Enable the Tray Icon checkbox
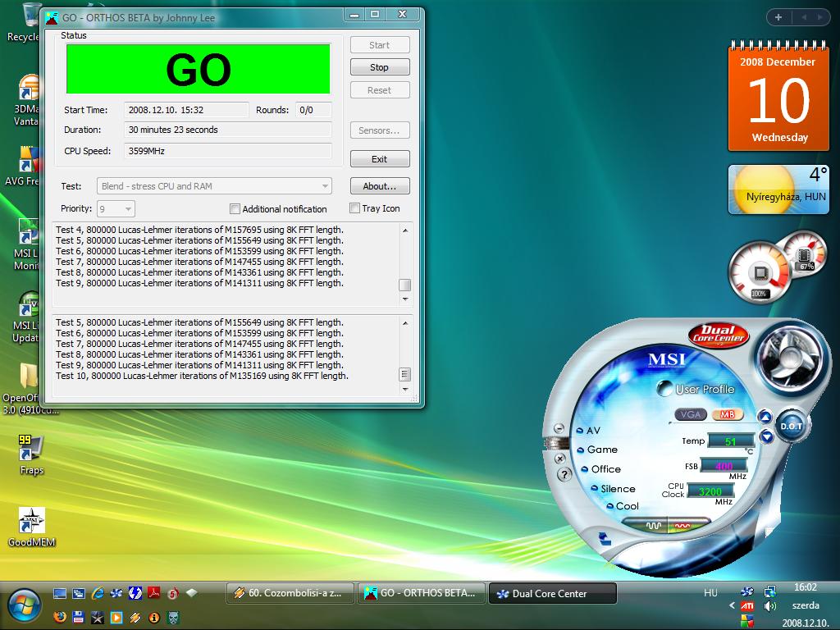The width and height of the screenshot is (840, 630). tap(354, 208)
